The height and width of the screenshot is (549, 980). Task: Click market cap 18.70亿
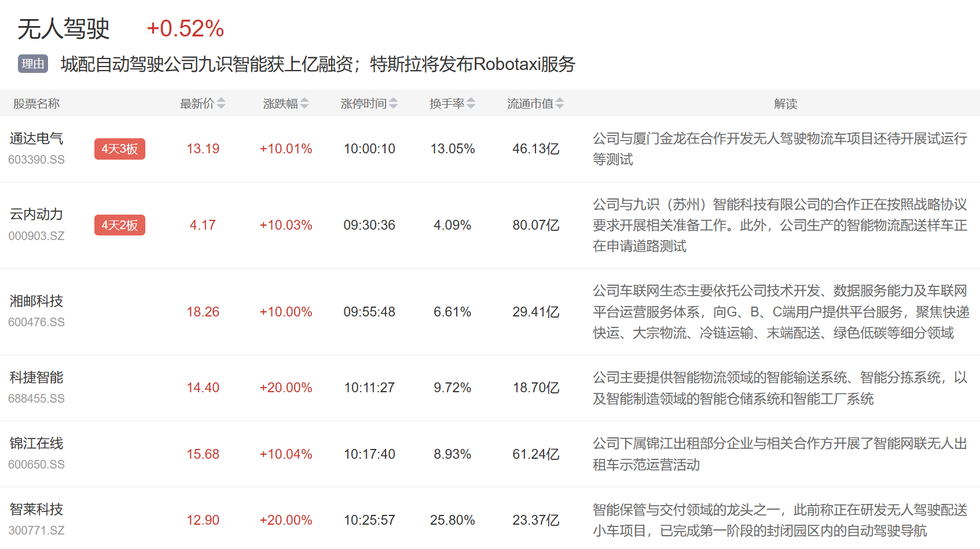536,388
